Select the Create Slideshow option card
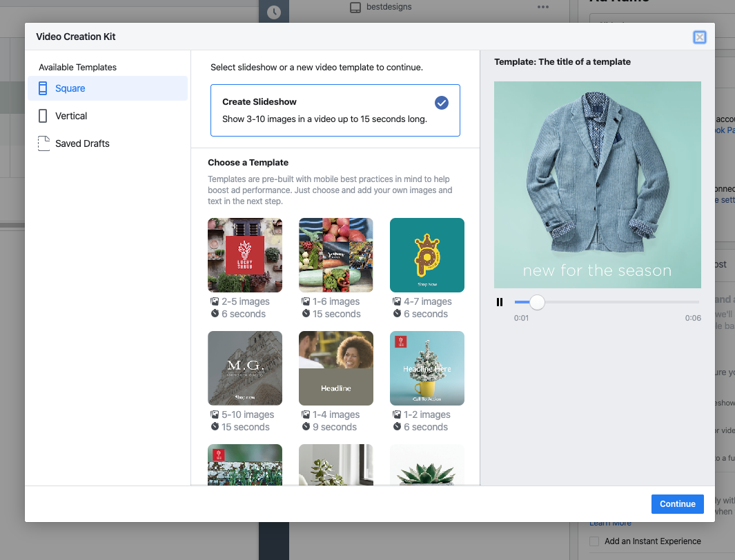Screen dimensions: 735x560 [x=335, y=110]
